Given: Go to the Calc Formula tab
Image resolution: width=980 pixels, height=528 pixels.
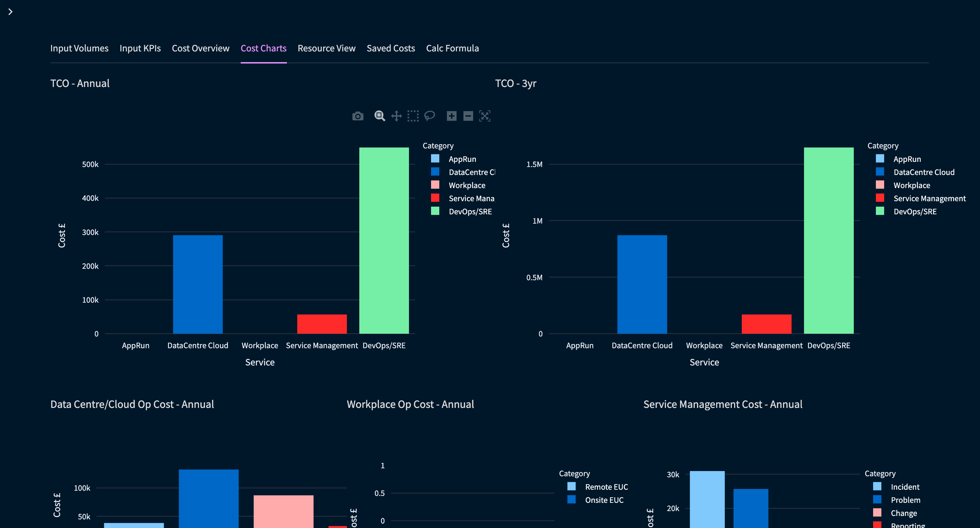Looking at the screenshot, I should click(x=452, y=48).
